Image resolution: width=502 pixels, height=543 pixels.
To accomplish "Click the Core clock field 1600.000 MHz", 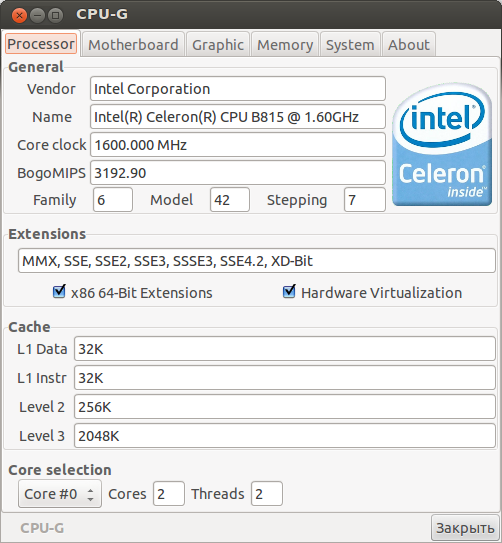I will click(x=238, y=145).
